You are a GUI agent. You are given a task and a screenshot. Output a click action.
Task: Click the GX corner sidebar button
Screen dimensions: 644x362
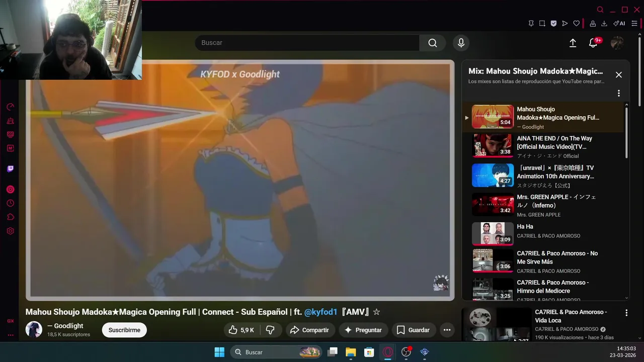pos(10,321)
